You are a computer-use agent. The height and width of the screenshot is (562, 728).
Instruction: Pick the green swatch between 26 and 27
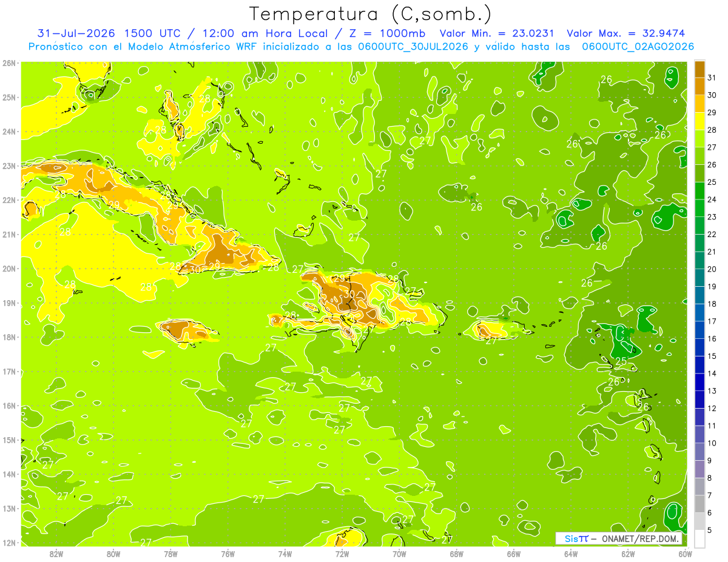pos(699,156)
